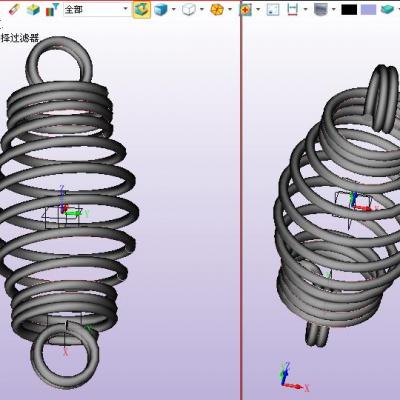Click the blue solid cube icon
The height and width of the screenshot is (400, 400).
161,9
